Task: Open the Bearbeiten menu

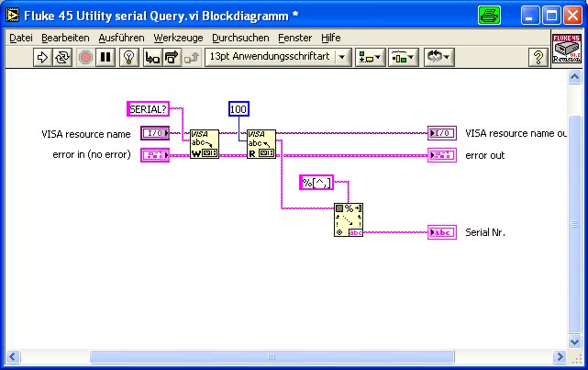Action: click(x=65, y=38)
